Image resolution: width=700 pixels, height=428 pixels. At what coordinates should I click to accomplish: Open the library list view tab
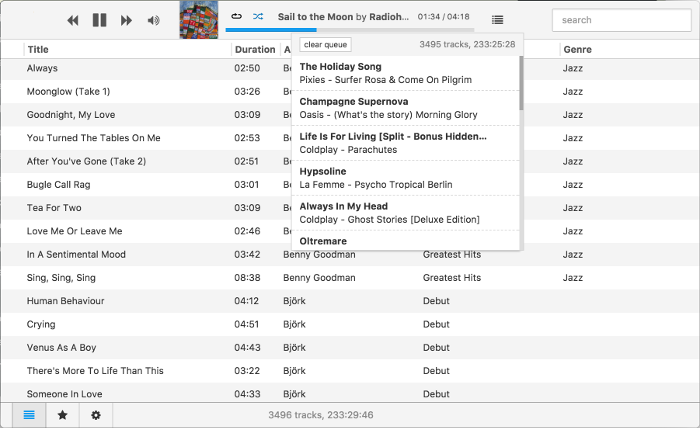(29, 415)
